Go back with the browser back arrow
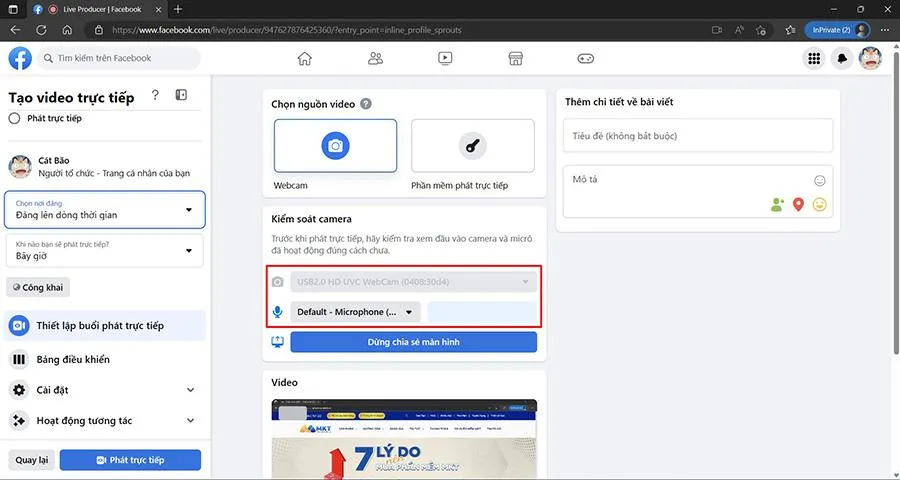Viewport: 900px width, 480px height. click(15, 30)
